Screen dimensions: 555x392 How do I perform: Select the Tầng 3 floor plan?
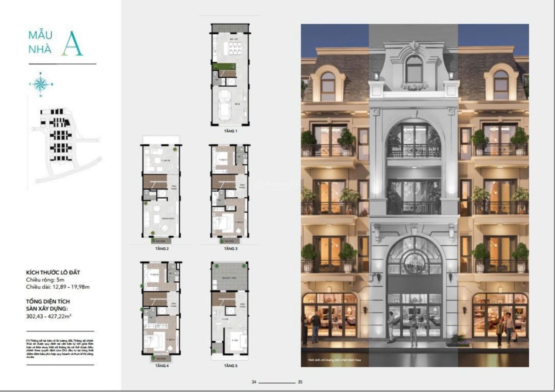point(230,191)
